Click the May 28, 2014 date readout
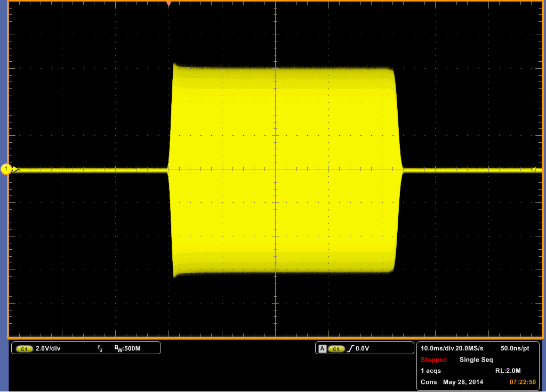The image size is (546, 392). (x=463, y=382)
